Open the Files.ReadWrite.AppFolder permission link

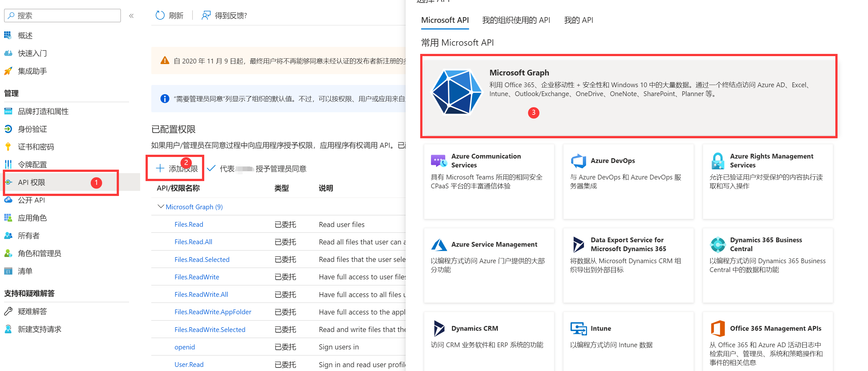point(213,312)
